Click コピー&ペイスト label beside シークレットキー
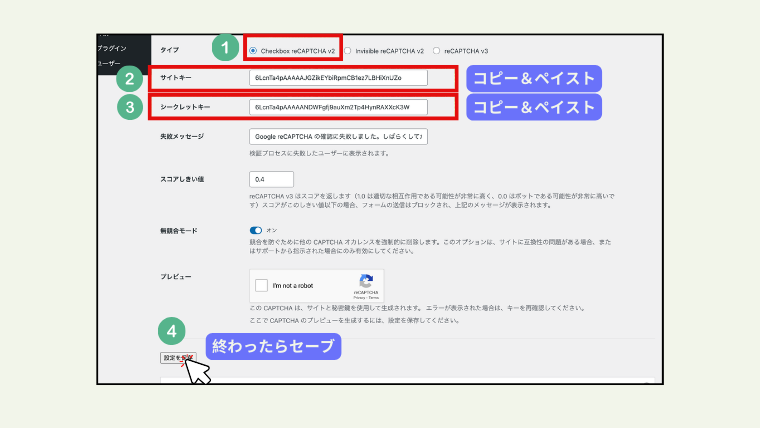This screenshot has width=760, height=428. tap(534, 107)
